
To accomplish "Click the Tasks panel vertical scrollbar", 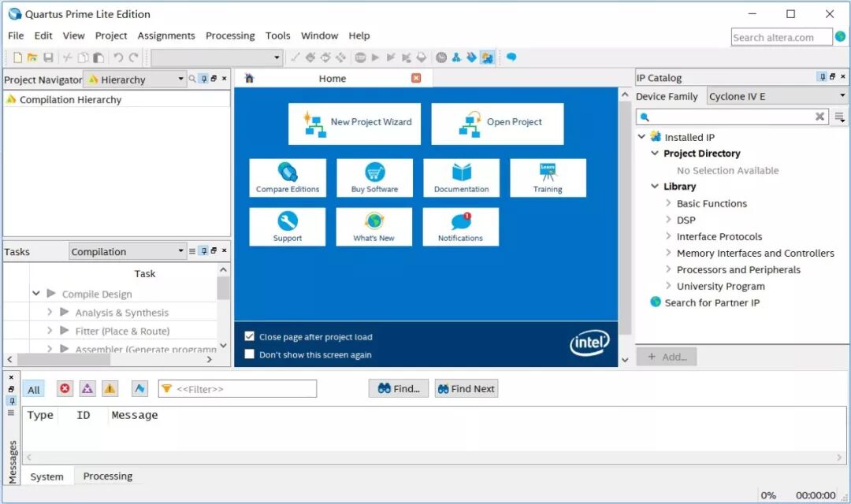I will [x=223, y=308].
